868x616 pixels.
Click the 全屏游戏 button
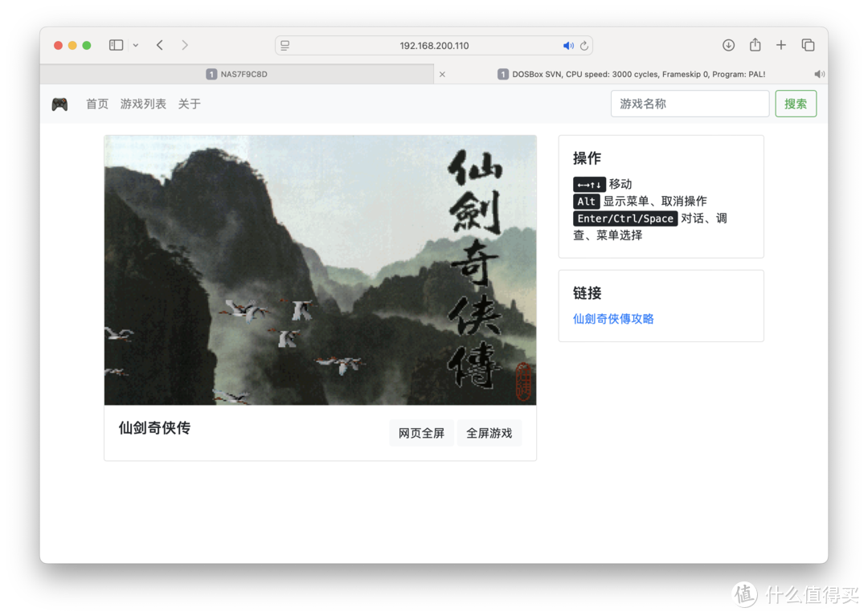[x=489, y=432]
